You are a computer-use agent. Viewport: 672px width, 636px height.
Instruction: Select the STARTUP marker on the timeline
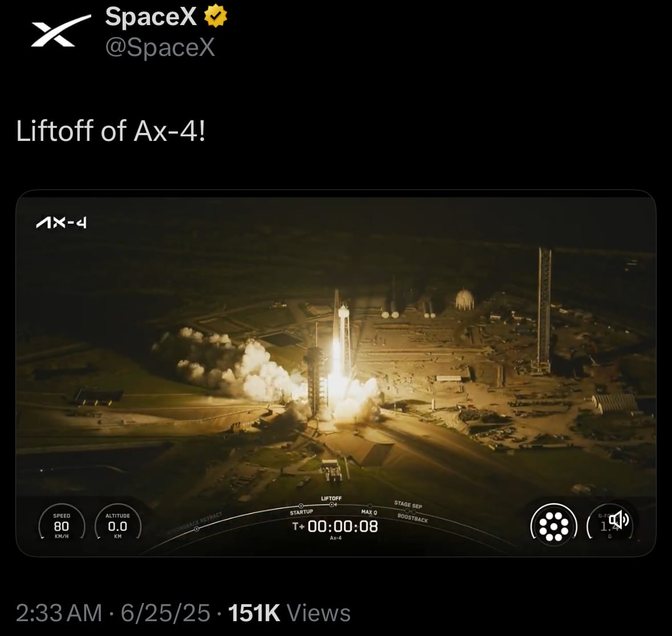tap(302, 510)
